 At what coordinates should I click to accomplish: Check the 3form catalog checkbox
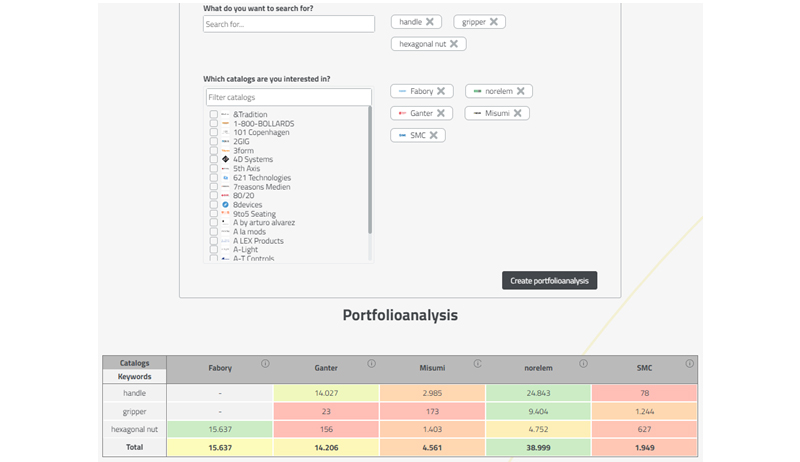click(x=214, y=150)
